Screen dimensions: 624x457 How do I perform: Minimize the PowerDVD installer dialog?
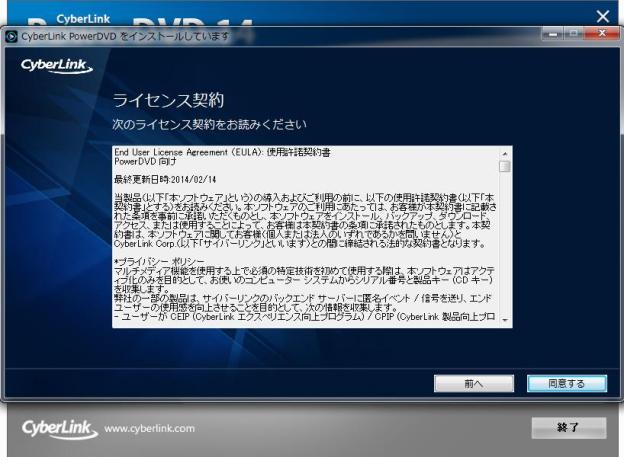[x=553, y=33]
